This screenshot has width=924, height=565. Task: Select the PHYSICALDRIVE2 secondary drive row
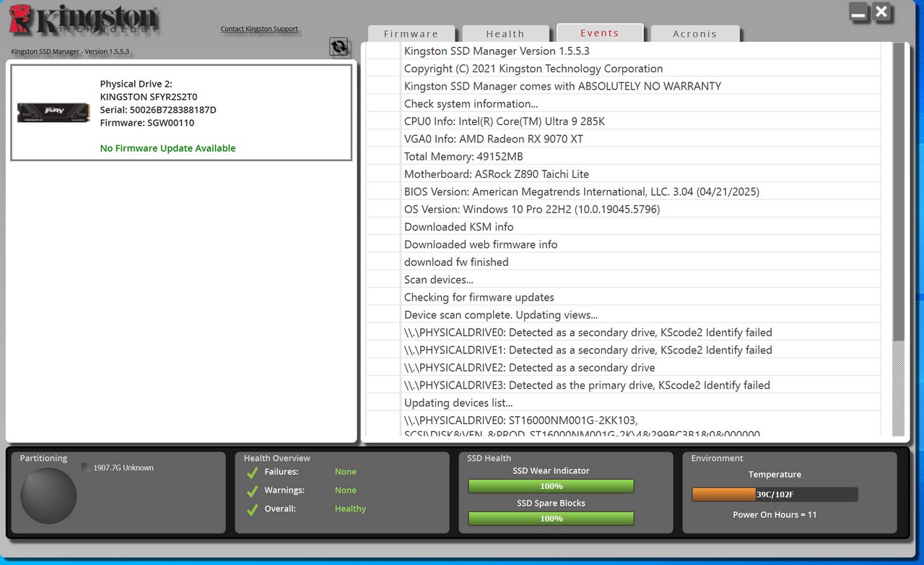click(623, 368)
